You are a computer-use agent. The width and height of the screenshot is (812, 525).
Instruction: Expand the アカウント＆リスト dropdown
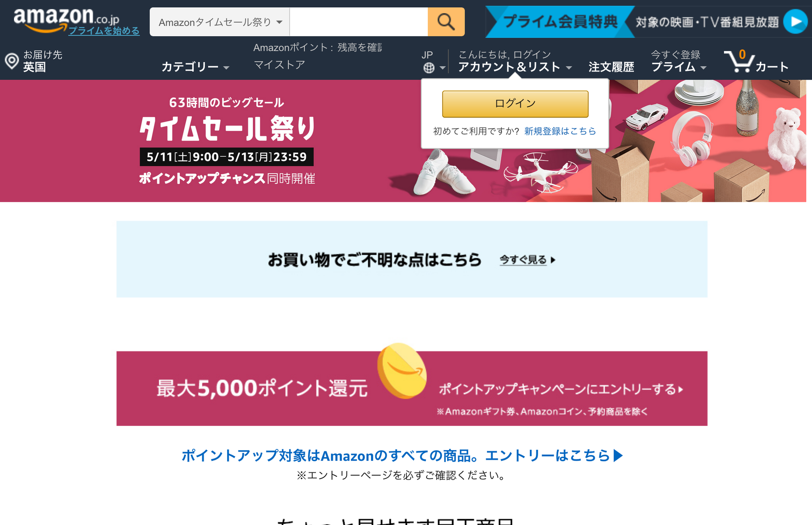515,67
